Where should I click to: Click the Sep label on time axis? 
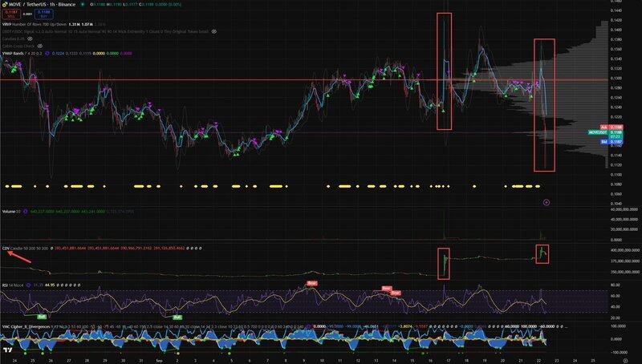point(159,361)
